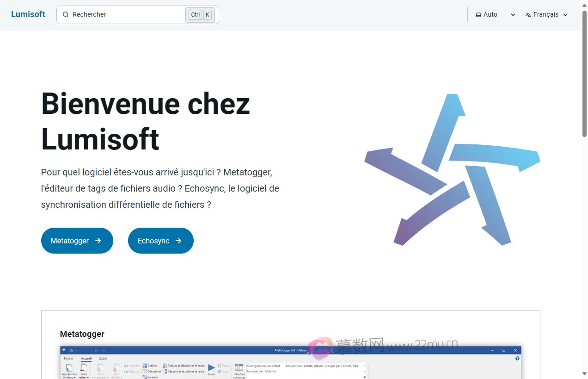Switch to the Fichier ribbon tab
The width and height of the screenshot is (588, 379).
68,358
